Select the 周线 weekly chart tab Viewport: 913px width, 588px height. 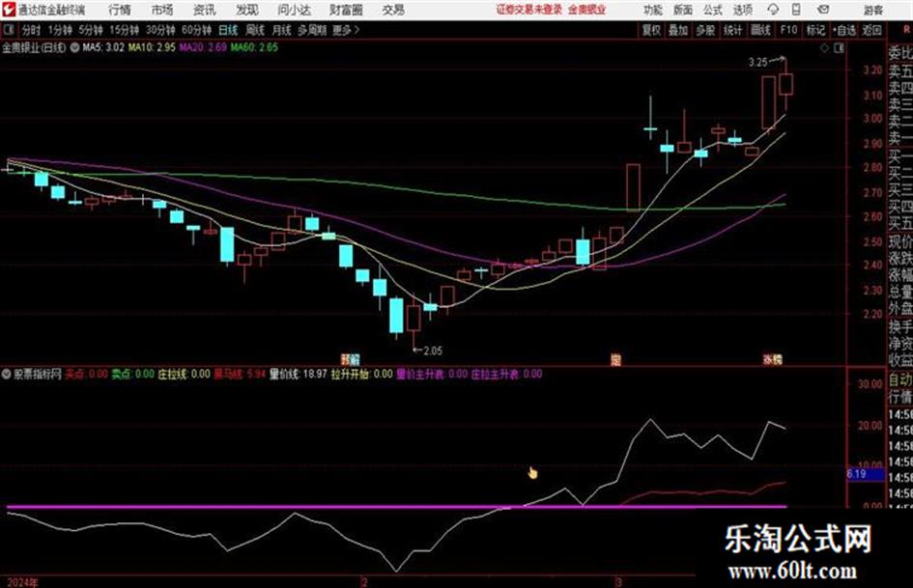point(255,30)
